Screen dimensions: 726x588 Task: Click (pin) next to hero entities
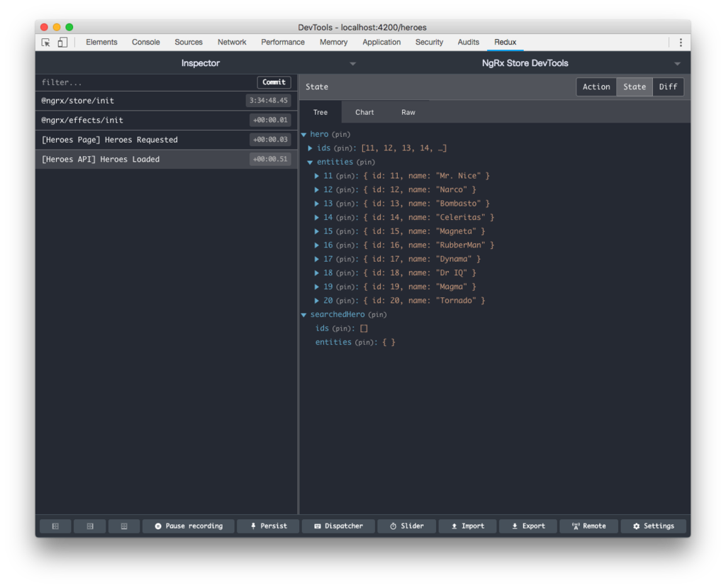point(365,162)
